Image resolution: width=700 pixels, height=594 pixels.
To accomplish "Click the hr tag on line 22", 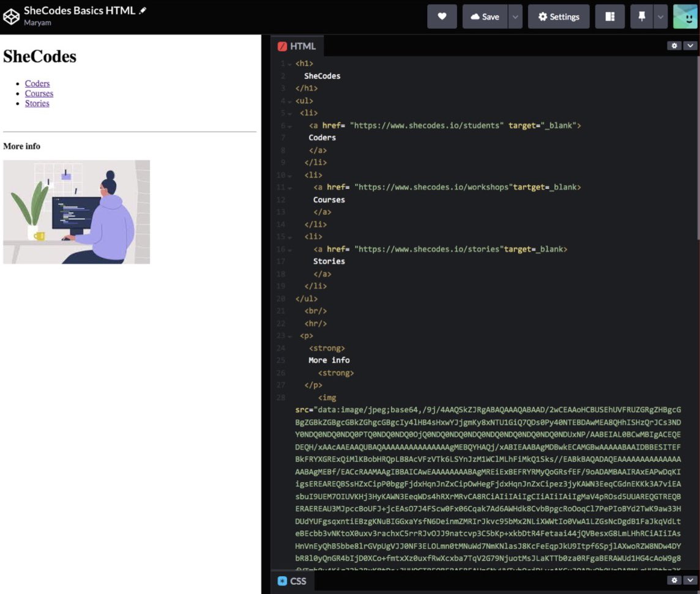I will coord(316,323).
